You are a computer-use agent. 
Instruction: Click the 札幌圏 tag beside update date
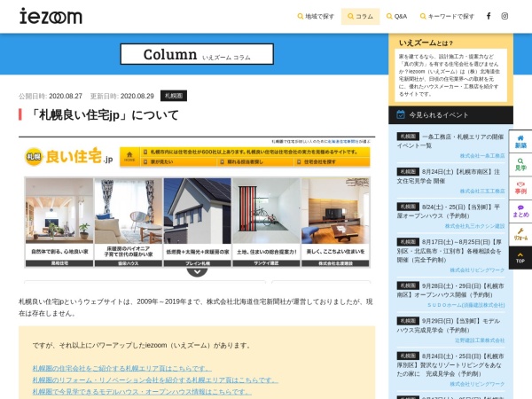174,96
